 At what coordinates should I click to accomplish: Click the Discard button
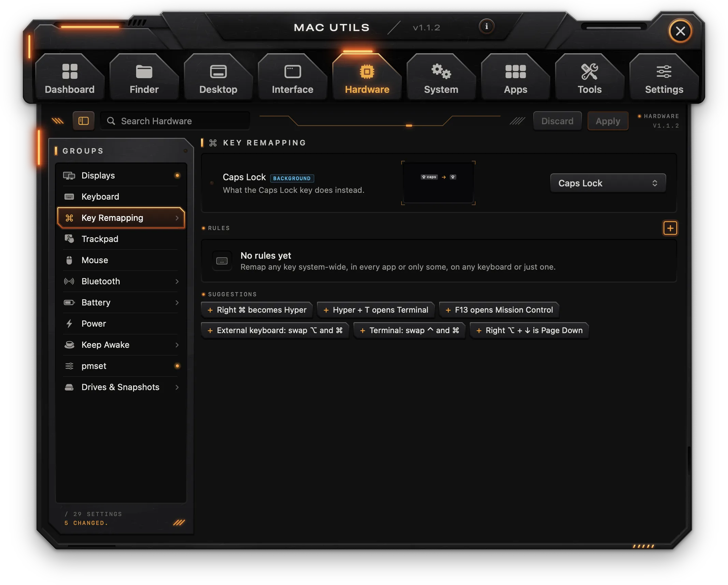(x=557, y=121)
